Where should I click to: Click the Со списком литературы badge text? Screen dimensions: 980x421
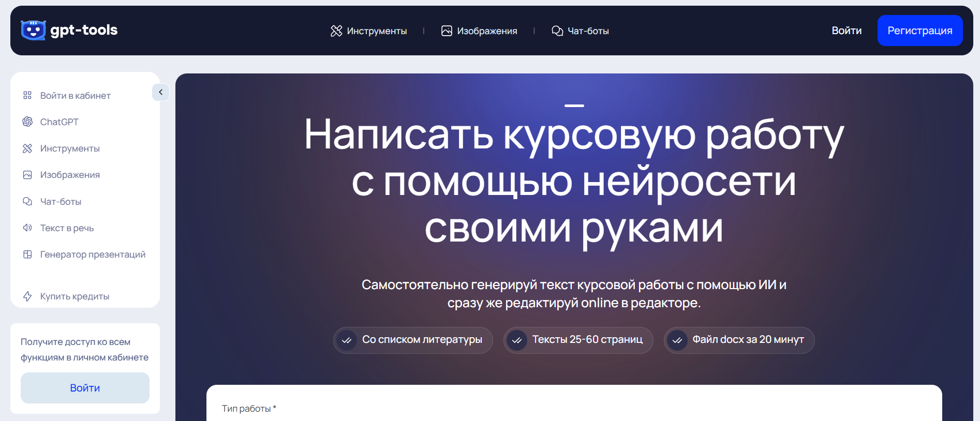click(x=422, y=340)
